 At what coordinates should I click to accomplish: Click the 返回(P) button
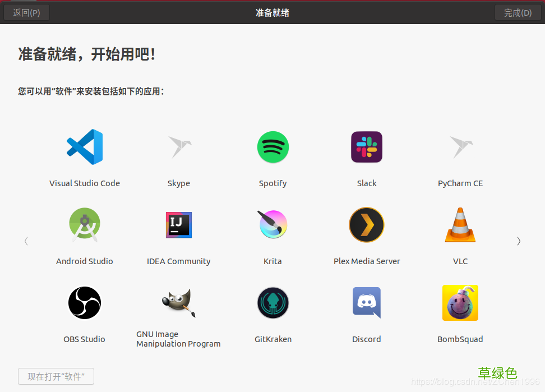[x=26, y=12]
